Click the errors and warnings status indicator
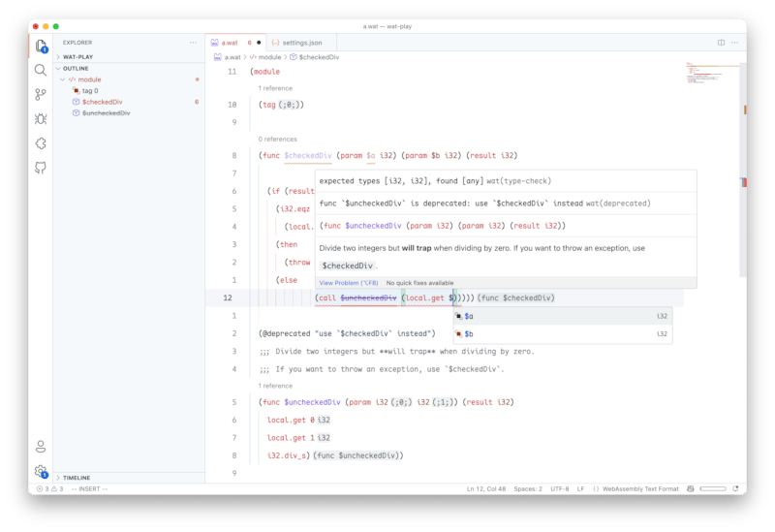The height and width of the screenshot is (532, 775). (x=50, y=488)
